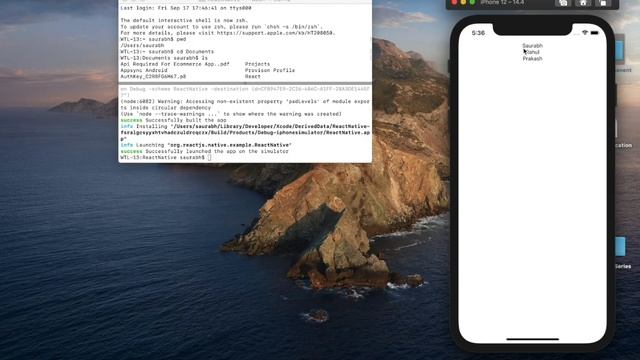Click the iPhone 12 – 14.4 title
640x360 pixels.
[x=502, y=2]
